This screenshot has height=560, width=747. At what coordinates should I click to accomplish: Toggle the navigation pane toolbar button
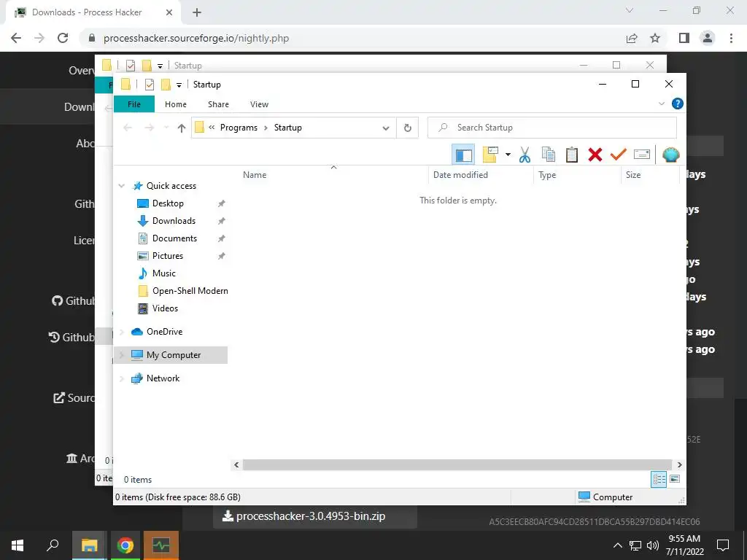[x=463, y=155]
